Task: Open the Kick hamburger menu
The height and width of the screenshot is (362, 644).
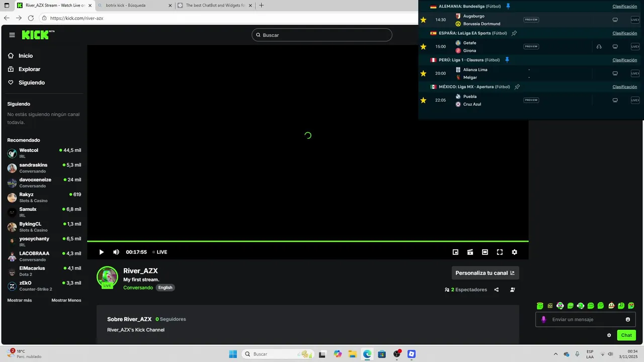Action: [x=12, y=35]
